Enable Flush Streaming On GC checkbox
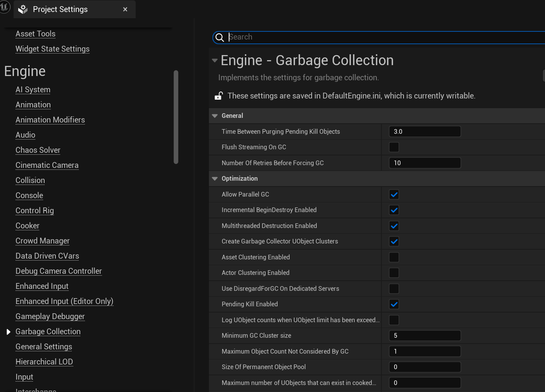545x392 pixels. (x=394, y=147)
